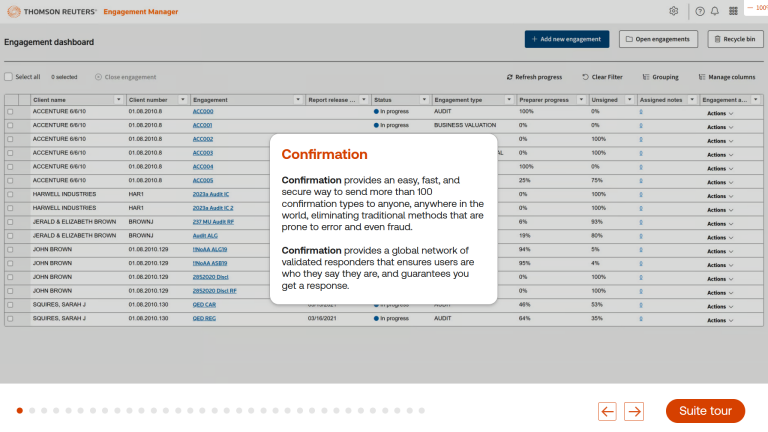The image size is (768, 432).
Task: Open the Manage columns menu
Action: click(727, 77)
